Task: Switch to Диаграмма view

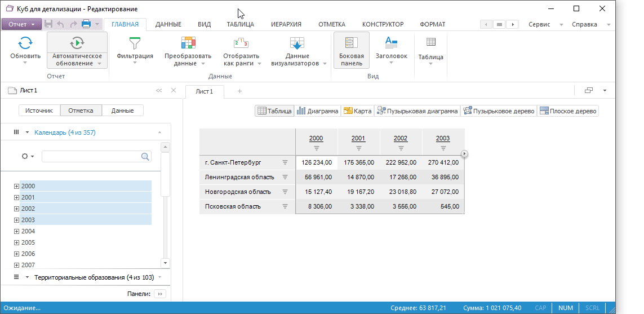Action: pos(318,111)
